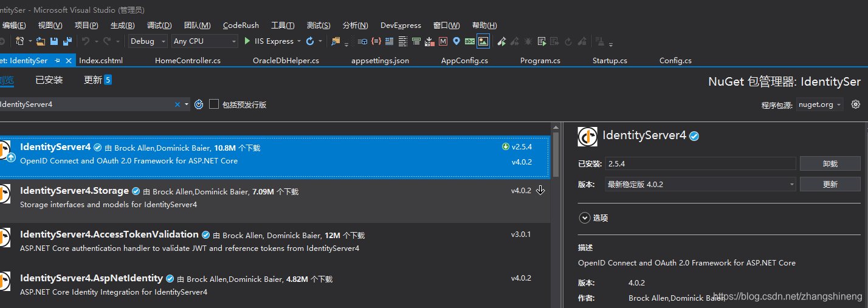
Task: Click the Update button
Action: [830, 184]
